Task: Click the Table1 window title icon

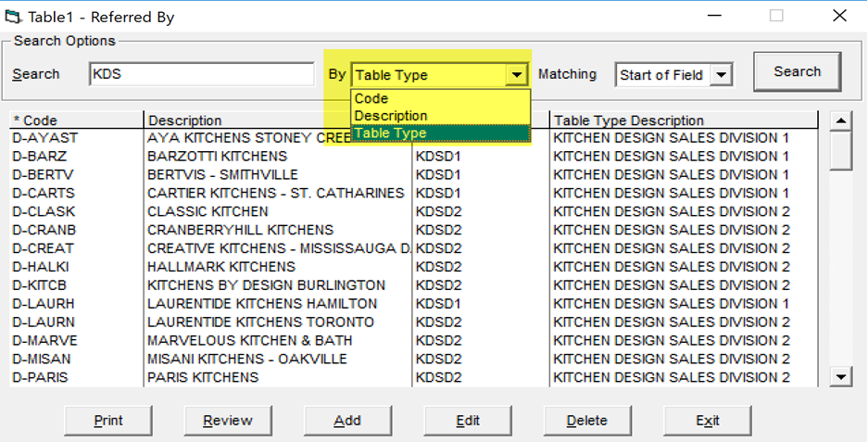Action: [13, 17]
